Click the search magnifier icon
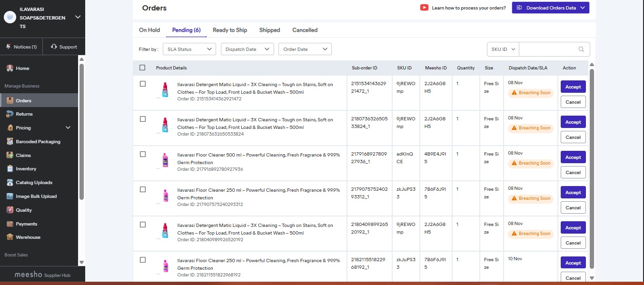Viewport: 644px width, 285px height. 581,49
